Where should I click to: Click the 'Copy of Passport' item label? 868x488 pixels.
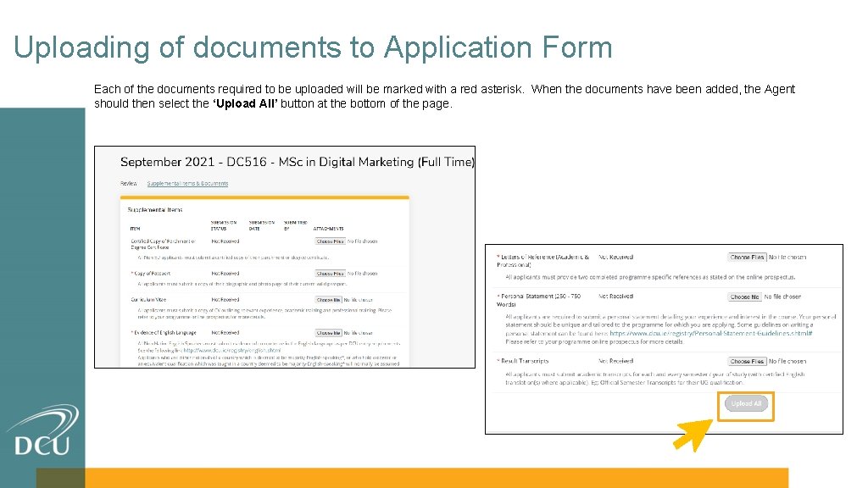[152, 274]
